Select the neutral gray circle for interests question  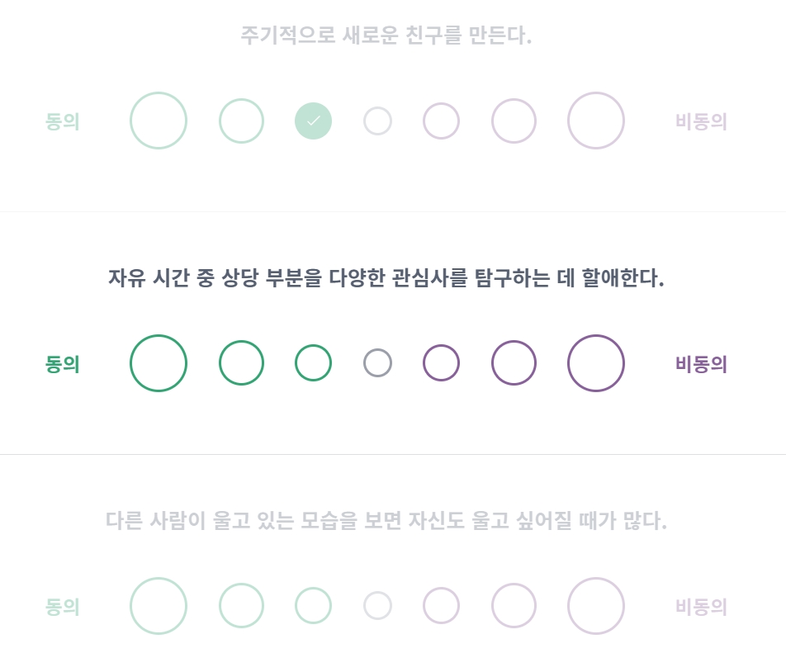377,363
